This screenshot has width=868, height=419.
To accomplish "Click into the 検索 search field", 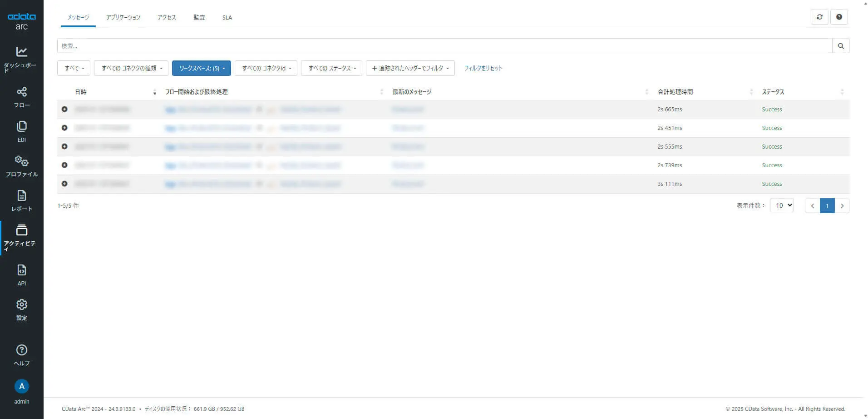I will coord(444,45).
